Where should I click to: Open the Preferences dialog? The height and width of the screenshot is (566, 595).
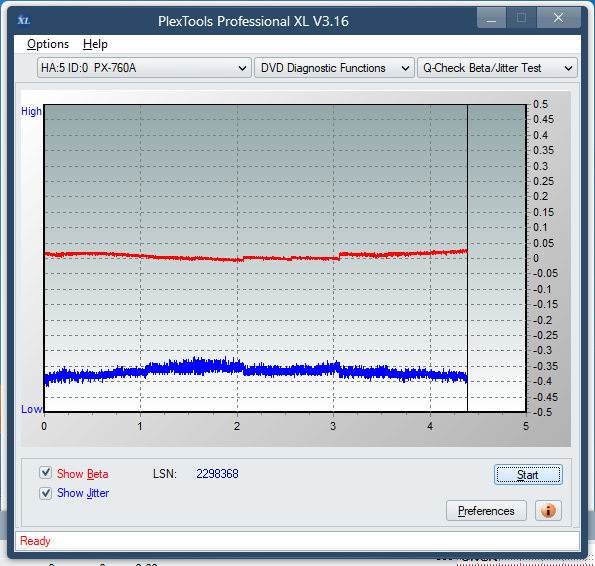486,511
